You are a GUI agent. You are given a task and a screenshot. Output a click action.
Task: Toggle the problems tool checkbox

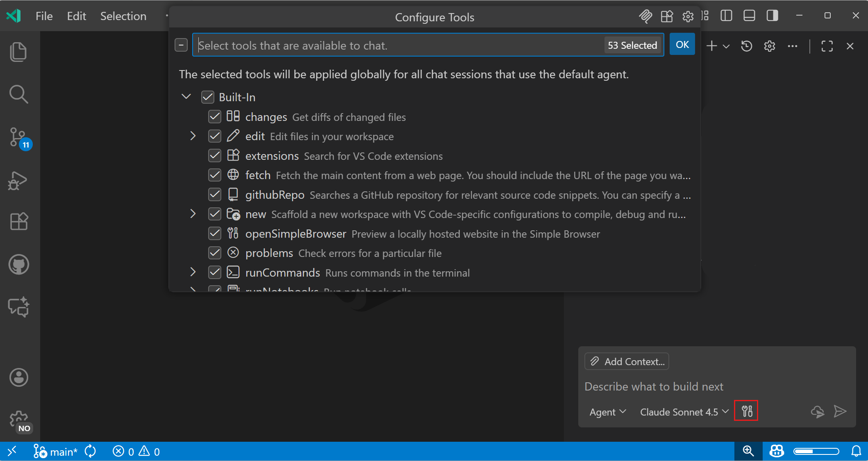point(215,253)
